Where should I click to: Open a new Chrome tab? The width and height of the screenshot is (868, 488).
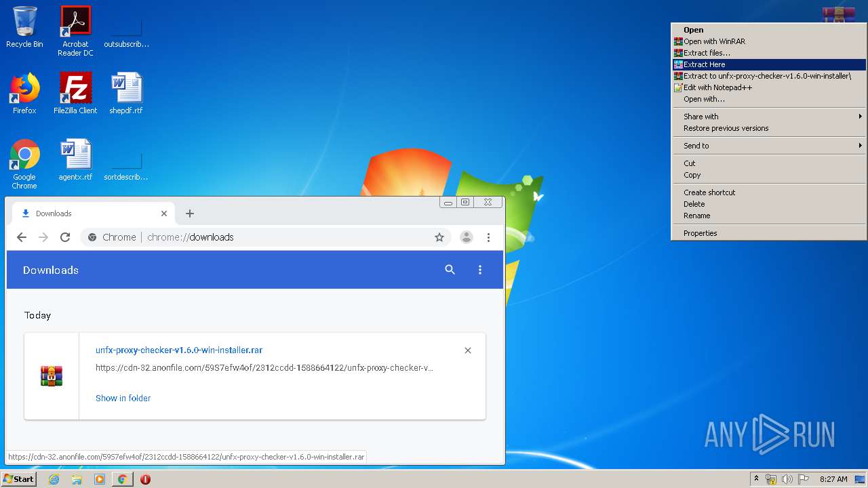190,213
